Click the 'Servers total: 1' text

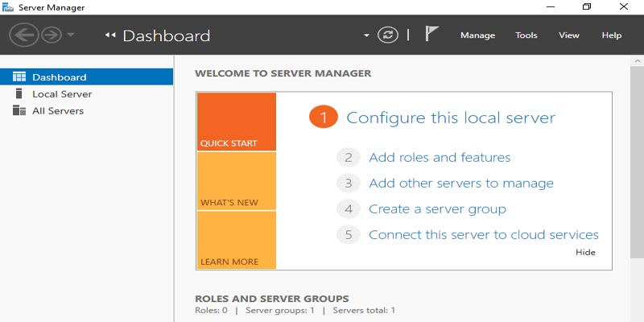point(364,311)
